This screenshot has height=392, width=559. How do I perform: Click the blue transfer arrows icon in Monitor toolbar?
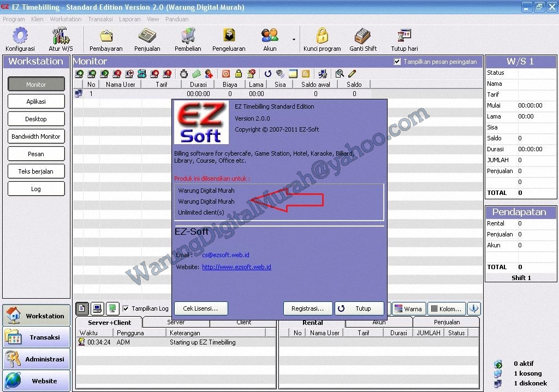pos(142,74)
